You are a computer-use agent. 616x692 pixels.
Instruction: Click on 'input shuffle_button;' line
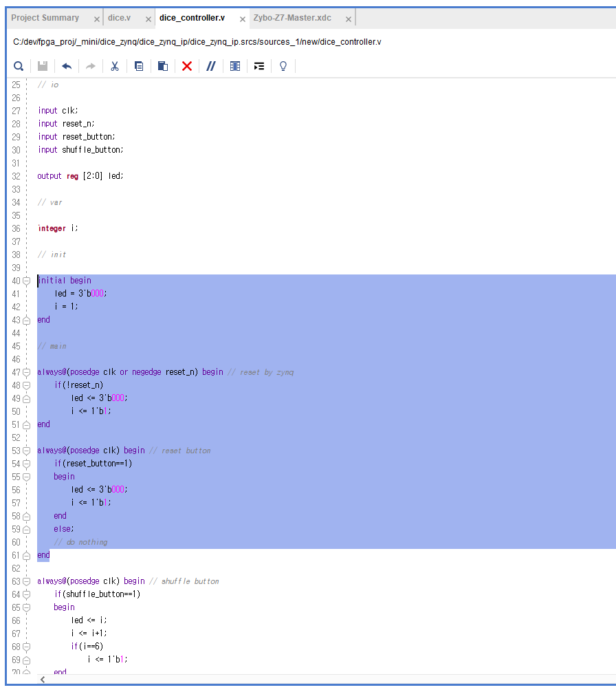tap(80, 149)
